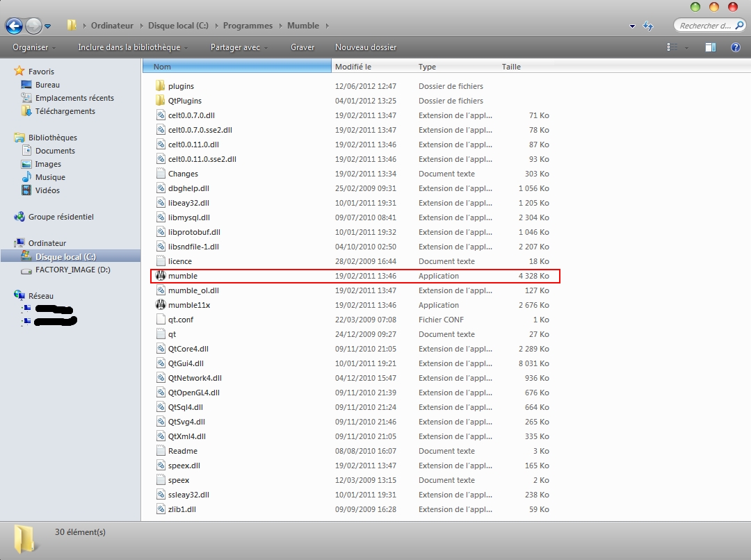This screenshot has width=751, height=560.
Task: Open the Organiser menu
Action: (34, 47)
